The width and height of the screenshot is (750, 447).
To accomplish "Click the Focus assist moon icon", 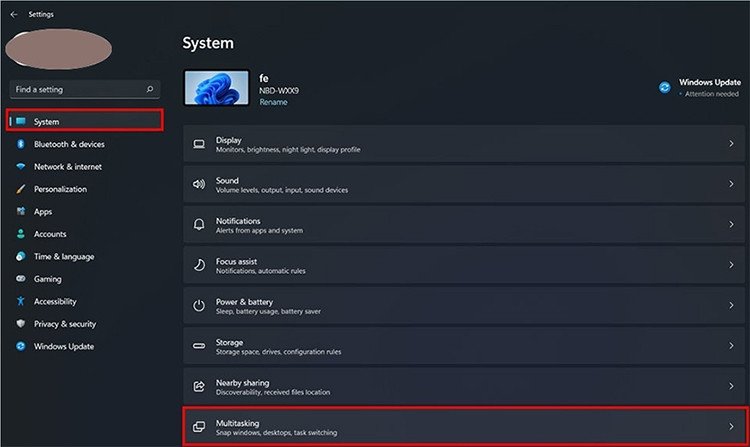I will click(x=199, y=265).
